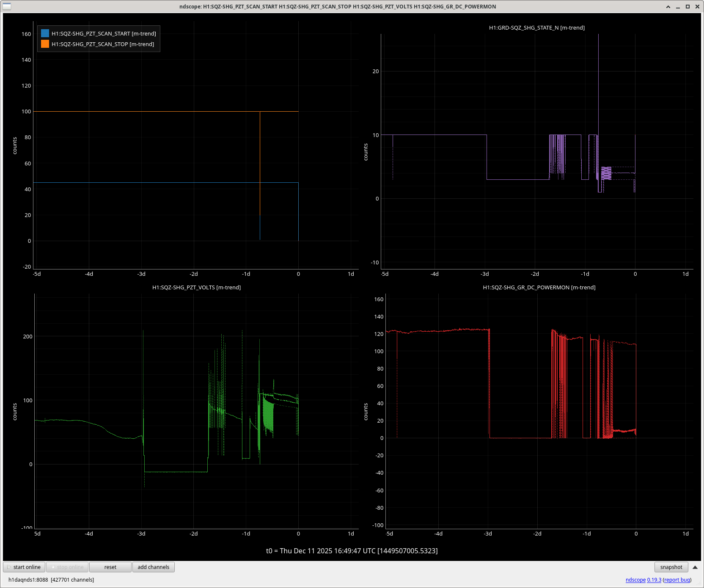Maximize the ndscope window

687,6
